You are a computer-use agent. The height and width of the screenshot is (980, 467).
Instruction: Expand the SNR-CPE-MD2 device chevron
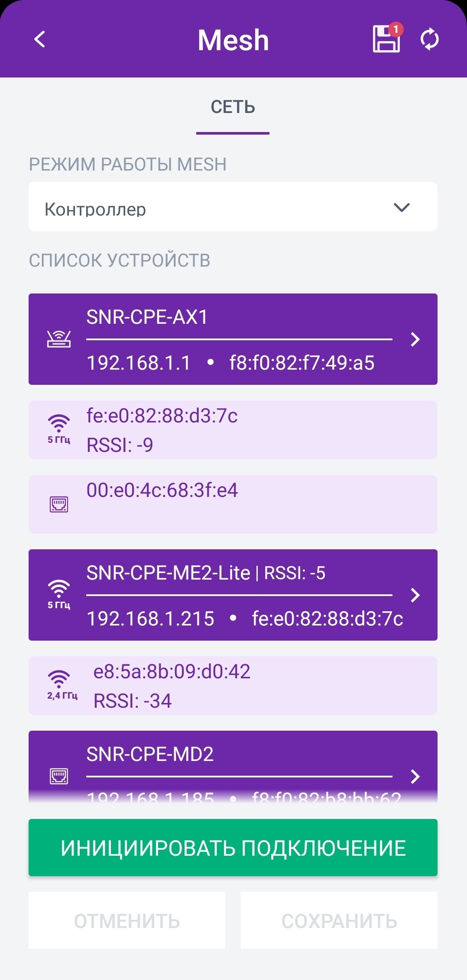pyautogui.click(x=415, y=777)
